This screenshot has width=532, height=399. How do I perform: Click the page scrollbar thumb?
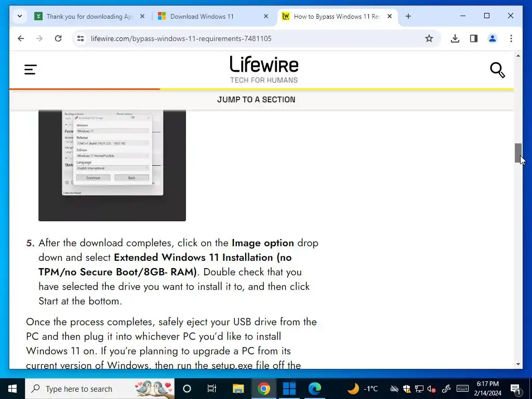coord(518,153)
